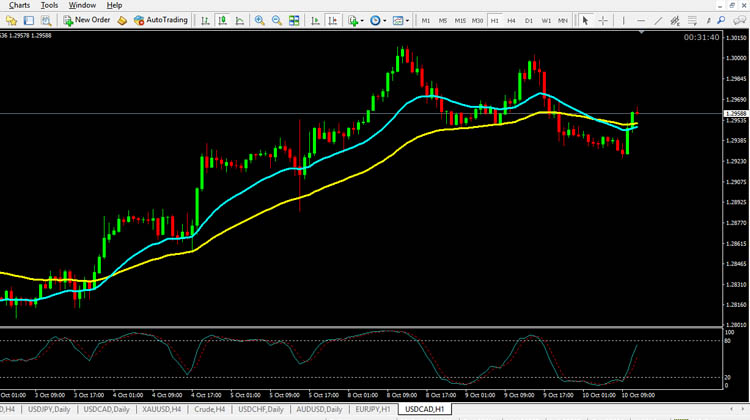750x420 pixels.
Task: Switch to the USDCHF,Daily chart tab
Action: pos(261,409)
